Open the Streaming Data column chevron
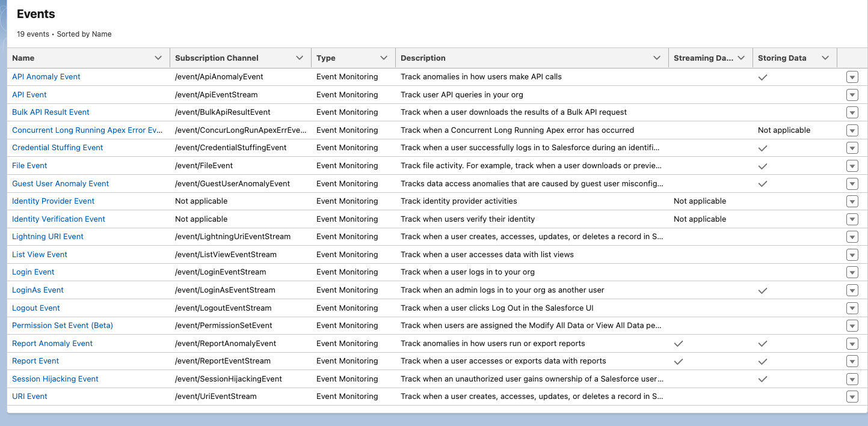The height and width of the screenshot is (426, 868). click(x=741, y=58)
